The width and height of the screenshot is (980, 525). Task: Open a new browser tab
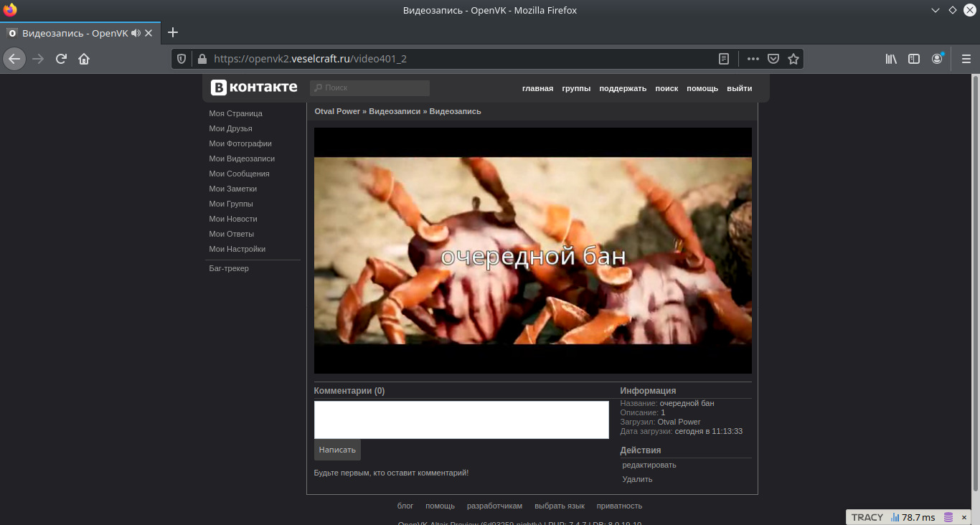point(173,32)
